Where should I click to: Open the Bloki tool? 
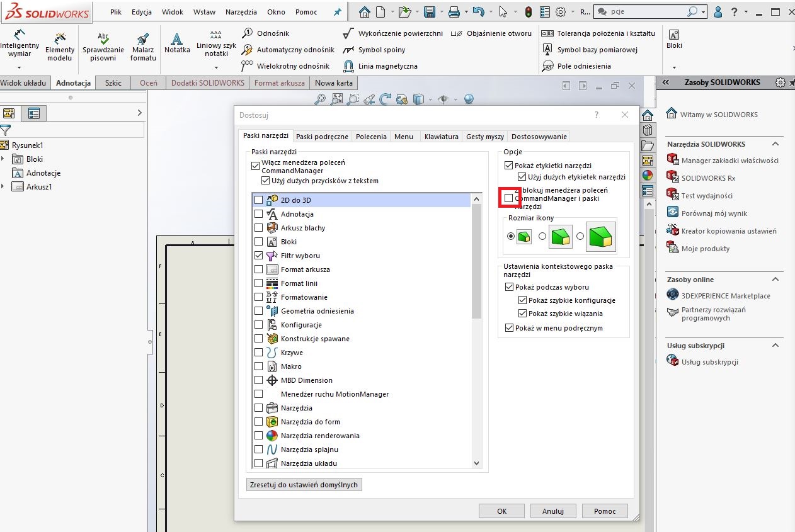tap(674, 39)
